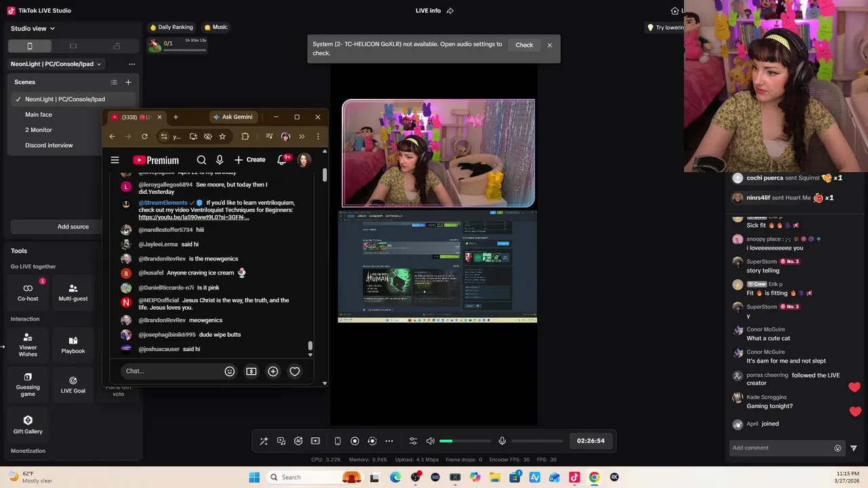Viewport: 868px width, 488px height.
Task: Mute the speaker audio icon
Action: 430,441
